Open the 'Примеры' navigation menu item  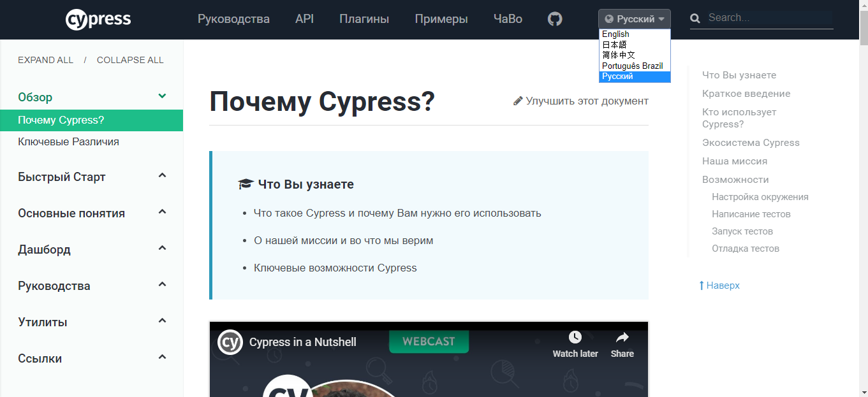[x=441, y=18]
